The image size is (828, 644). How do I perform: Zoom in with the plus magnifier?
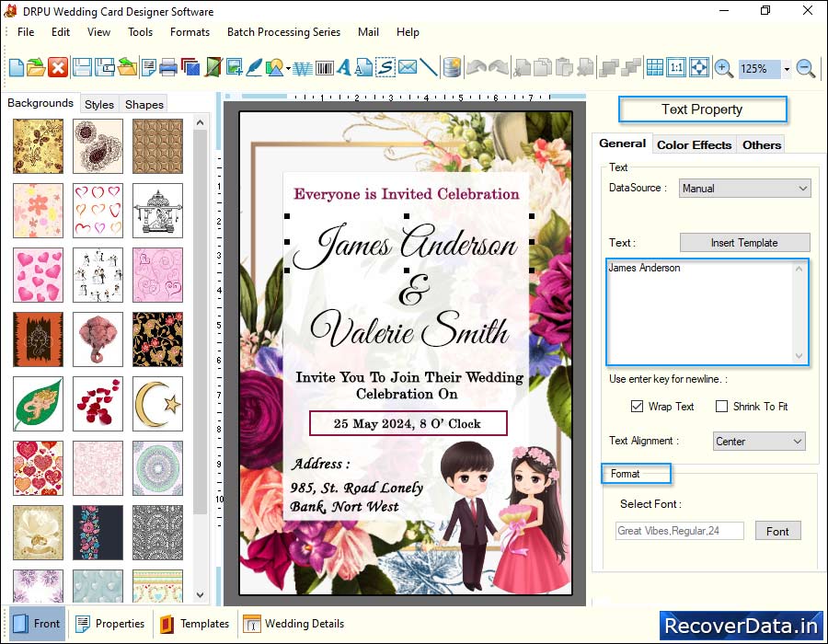[x=723, y=68]
